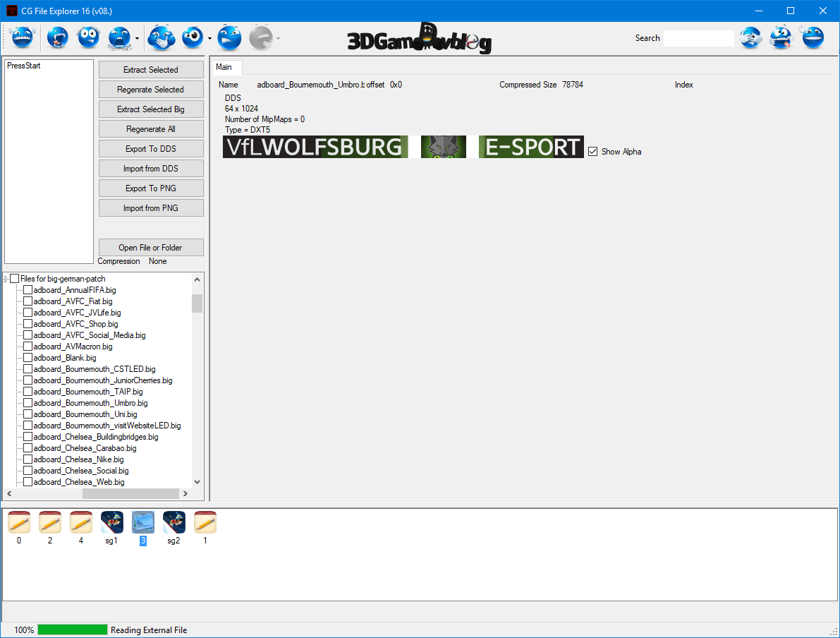
Task: Click file tree scroll-down arrow
Action: 197,482
